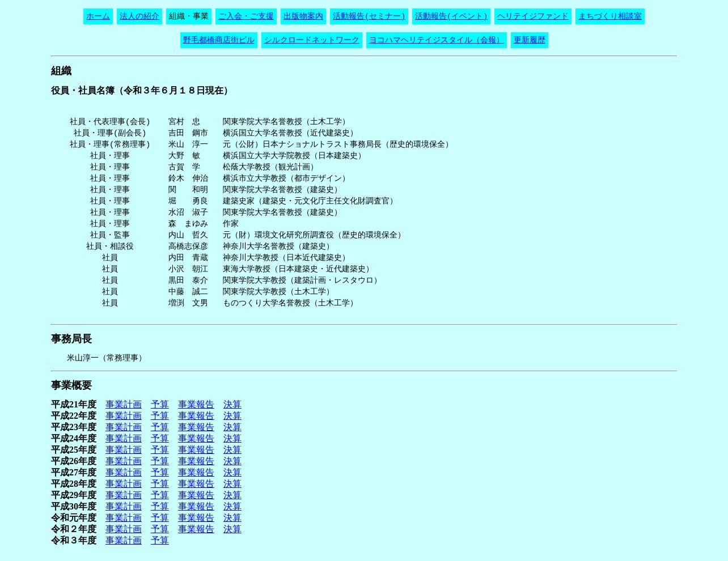Open 法人の紹介 navigation link

[139, 16]
